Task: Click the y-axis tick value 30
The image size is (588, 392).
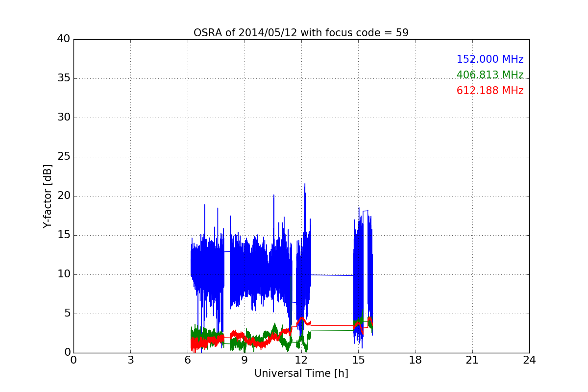Action: pos(64,118)
